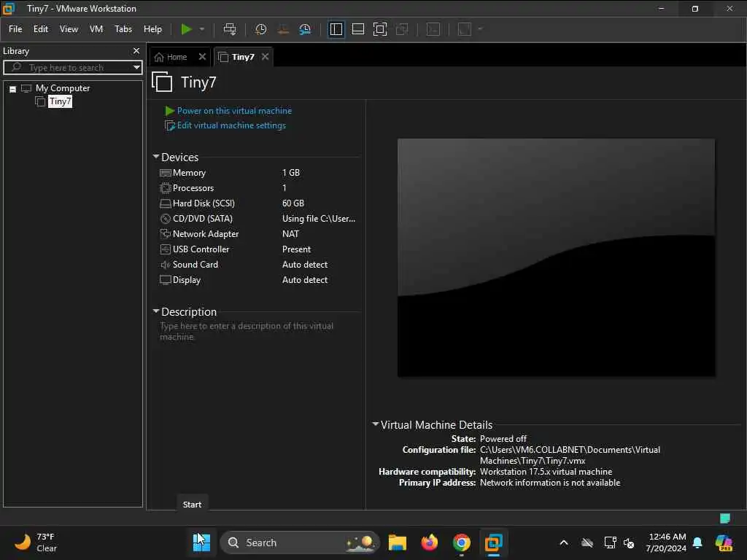Click Send Ctrl+Alt+Del toolbar icon

(230, 29)
